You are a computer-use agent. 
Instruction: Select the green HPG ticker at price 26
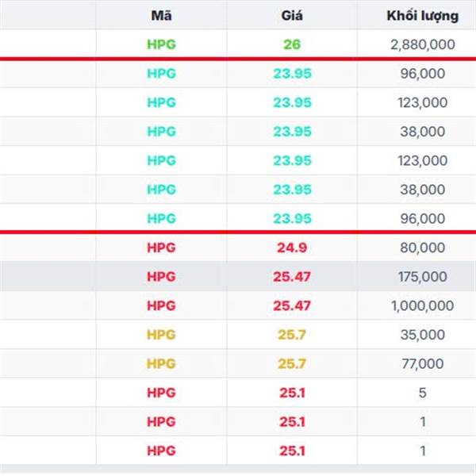point(161,44)
